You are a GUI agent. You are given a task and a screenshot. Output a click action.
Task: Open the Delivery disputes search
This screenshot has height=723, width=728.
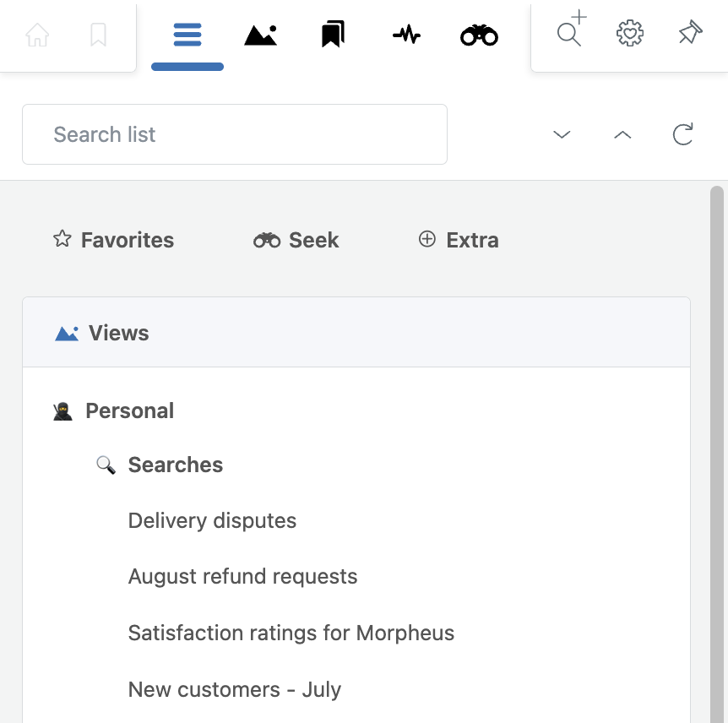coord(212,520)
